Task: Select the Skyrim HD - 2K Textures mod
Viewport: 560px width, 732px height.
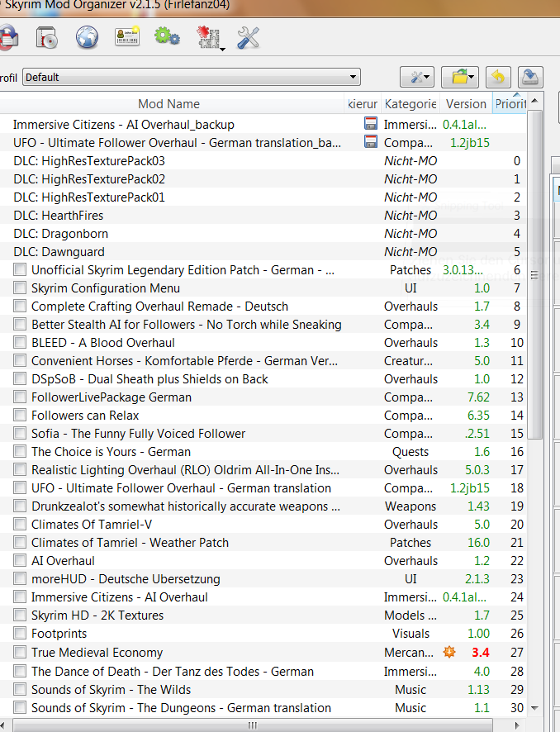Action: (x=97, y=616)
